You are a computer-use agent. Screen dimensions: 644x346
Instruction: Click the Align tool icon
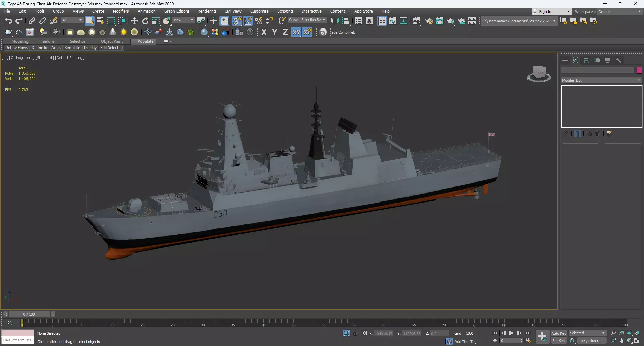(345, 21)
